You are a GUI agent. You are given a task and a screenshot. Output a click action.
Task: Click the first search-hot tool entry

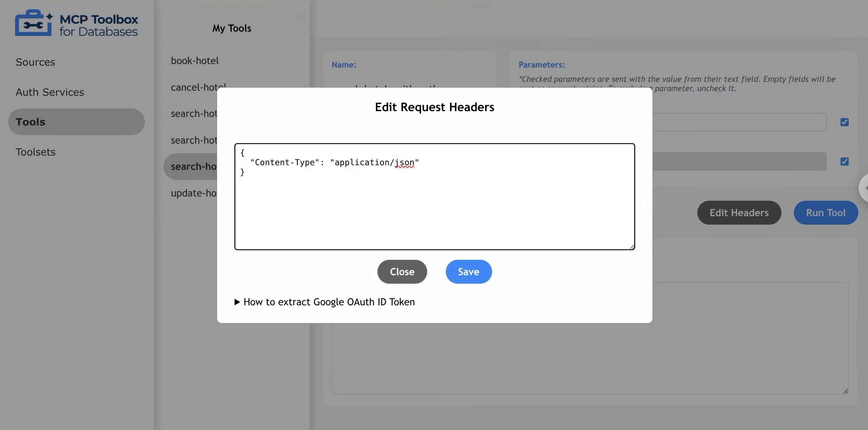[x=193, y=113]
